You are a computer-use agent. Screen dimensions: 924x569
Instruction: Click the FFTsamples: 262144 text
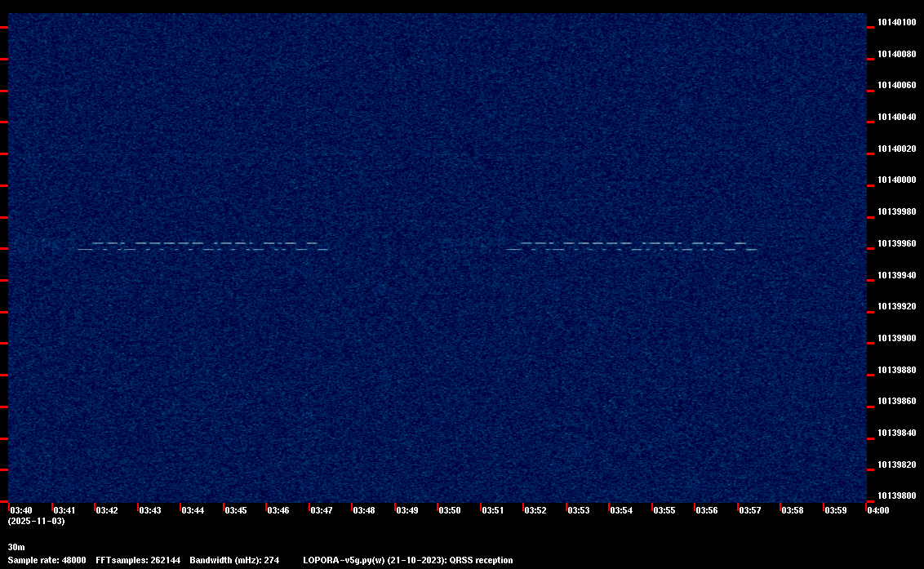138,560
